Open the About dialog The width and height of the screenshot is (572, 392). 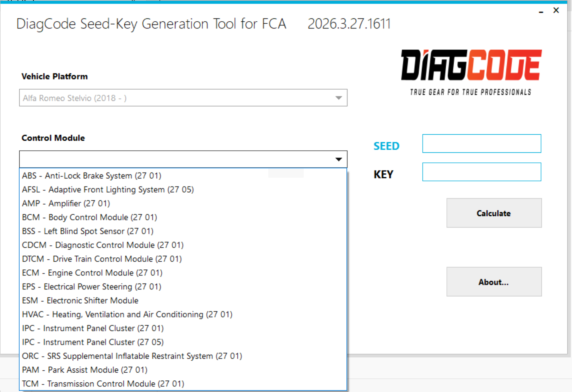(494, 282)
